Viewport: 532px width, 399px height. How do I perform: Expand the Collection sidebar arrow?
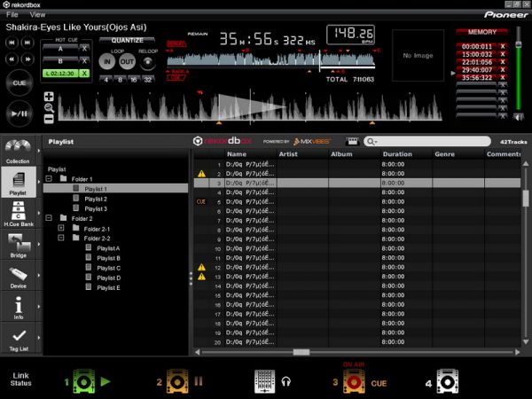tap(39, 151)
